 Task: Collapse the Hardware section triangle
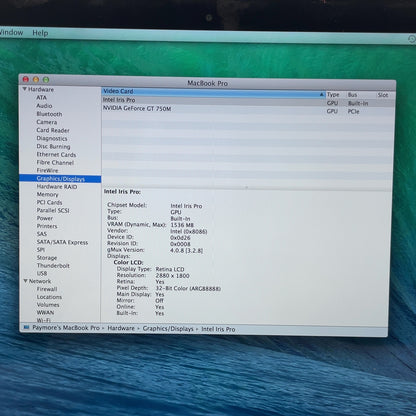(x=24, y=89)
